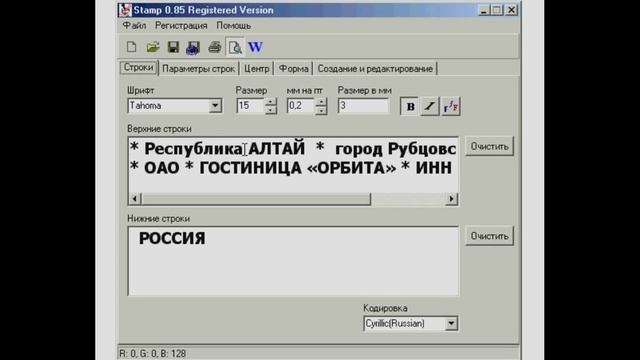640x360 pixels.
Task: Print the stamp with printer icon
Action: click(x=215, y=47)
